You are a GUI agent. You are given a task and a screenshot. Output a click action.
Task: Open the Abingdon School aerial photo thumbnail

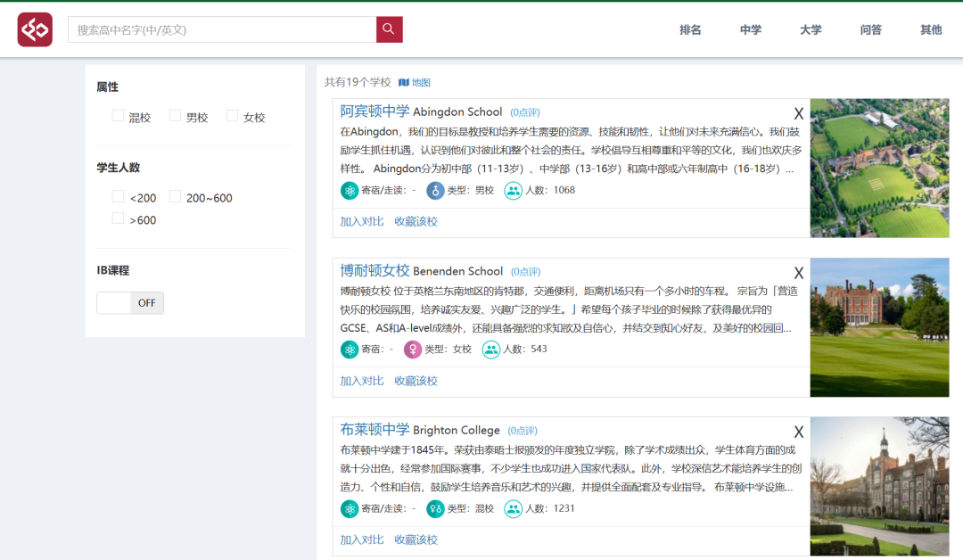pyautogui.click(x=879, y=169)
